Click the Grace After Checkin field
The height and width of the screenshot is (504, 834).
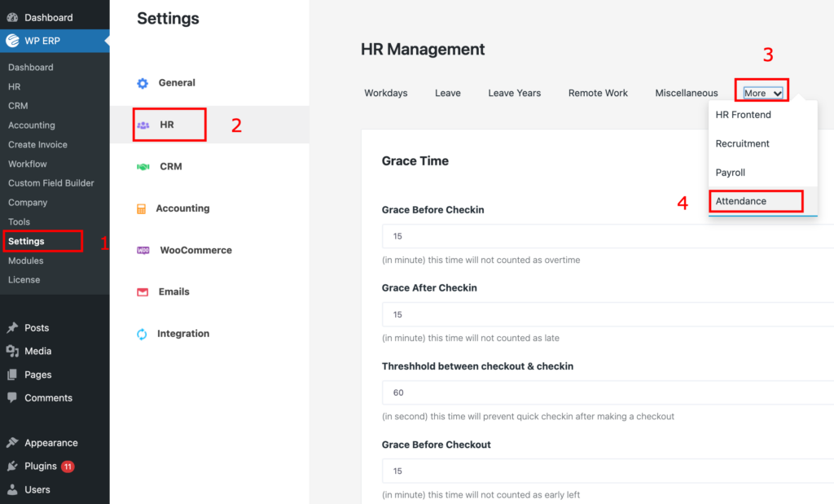click(608, 314)
